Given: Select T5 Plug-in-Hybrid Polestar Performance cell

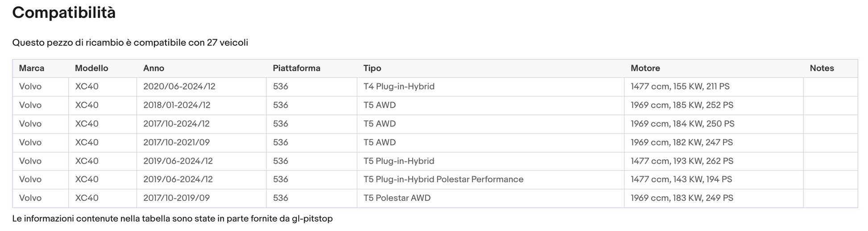Looking at the screenshot, I should pyautogui.click(x=491, y=180).
